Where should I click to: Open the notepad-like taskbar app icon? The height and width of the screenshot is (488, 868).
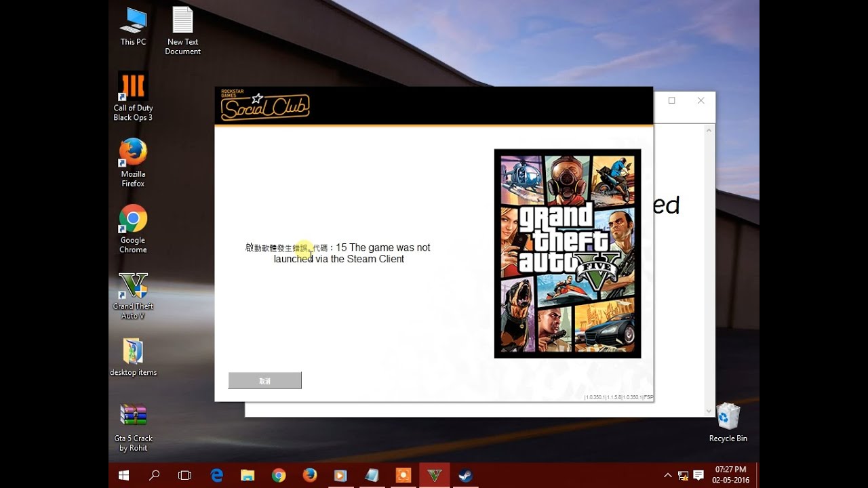(372, 475)
